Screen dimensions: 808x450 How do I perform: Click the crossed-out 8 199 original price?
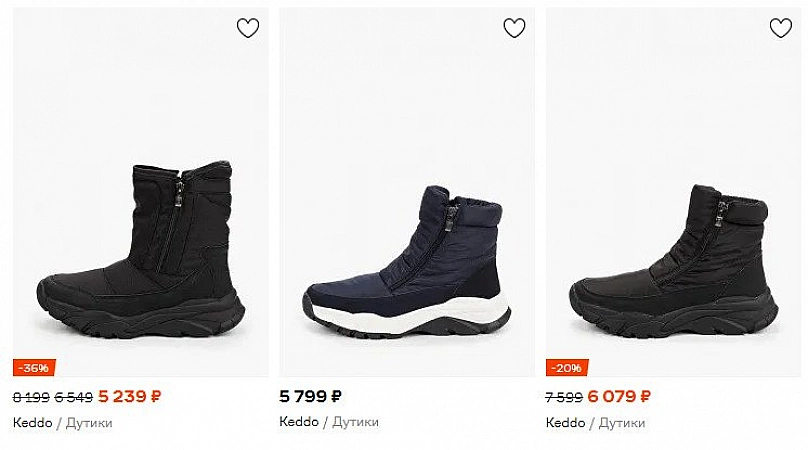point(31,397)
